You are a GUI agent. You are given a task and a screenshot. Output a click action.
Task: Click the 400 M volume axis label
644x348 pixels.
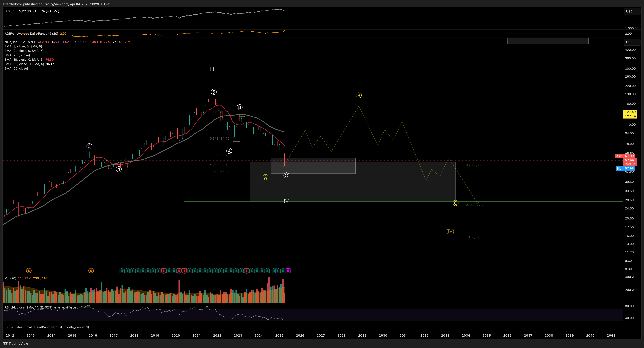coord(630,277)
